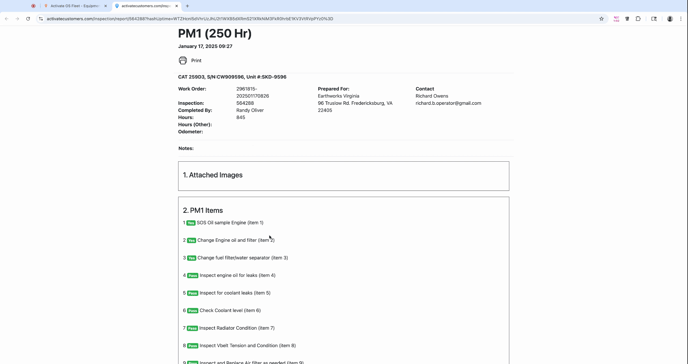This screenshot has width=688, height=364.
Task: Open the Chrome three-dot menu
Action: coord(681,19)
